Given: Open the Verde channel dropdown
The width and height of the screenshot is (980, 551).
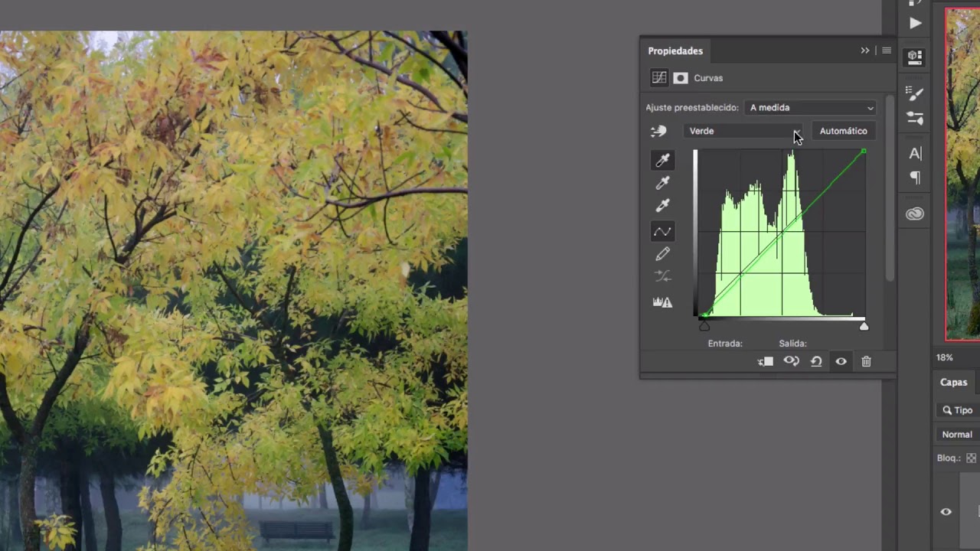Looking at the screenshot, I should (x=743, y=131).
